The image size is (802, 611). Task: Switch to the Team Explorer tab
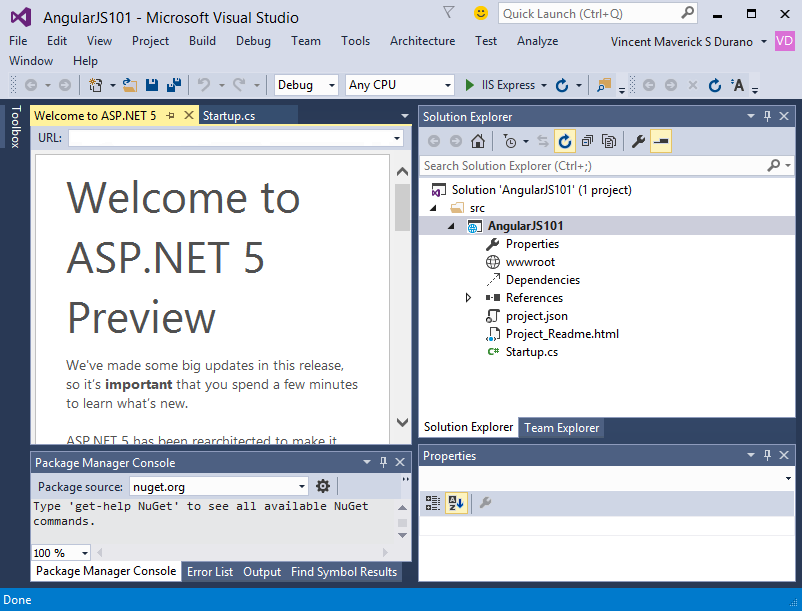(x=561, y=428)
